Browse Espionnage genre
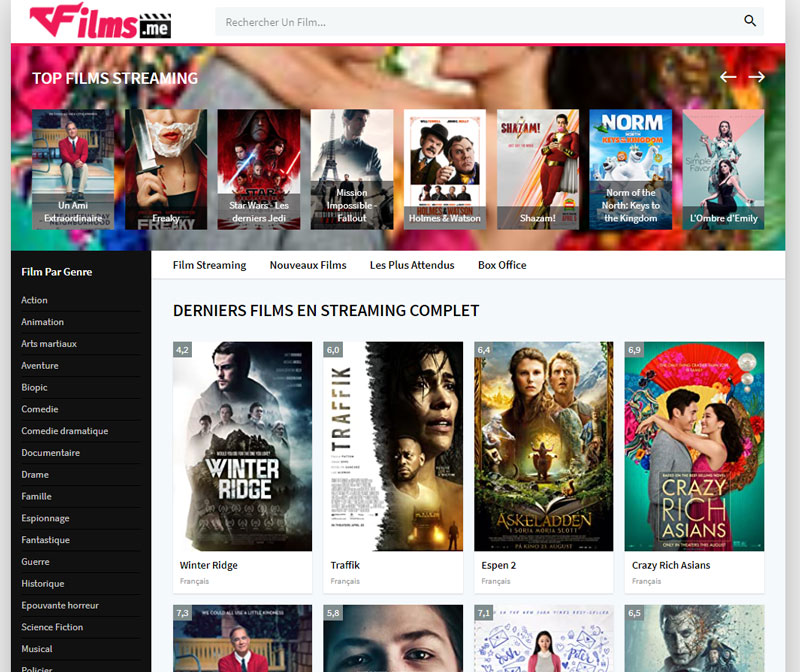The width and height of the screenshot is (800, 672). click(45, 518)
